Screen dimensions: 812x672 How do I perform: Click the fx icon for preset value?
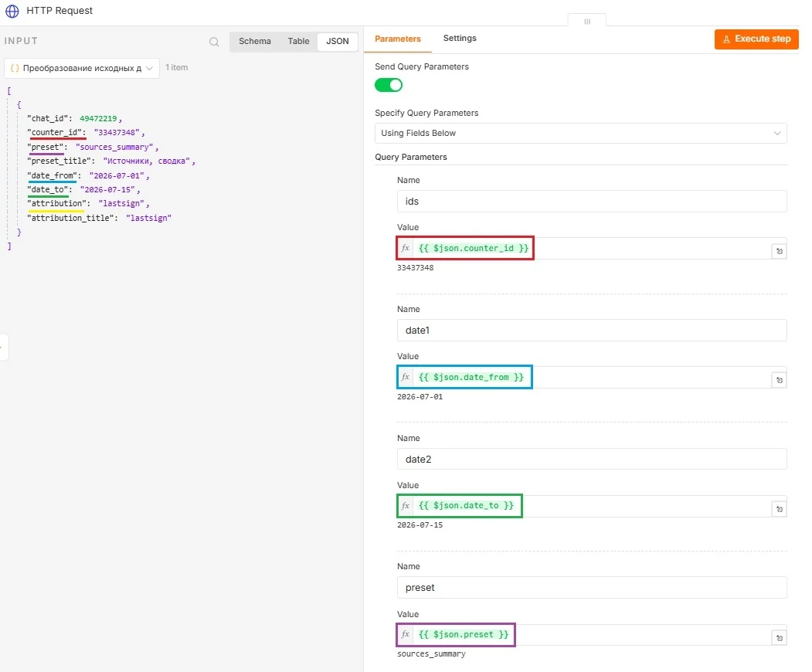tap(406, 634)
